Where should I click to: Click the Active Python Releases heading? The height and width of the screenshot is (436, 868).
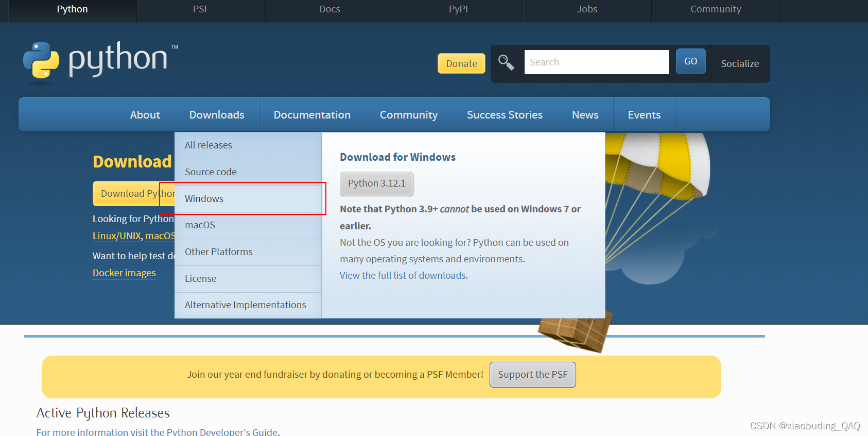(103, 413)
